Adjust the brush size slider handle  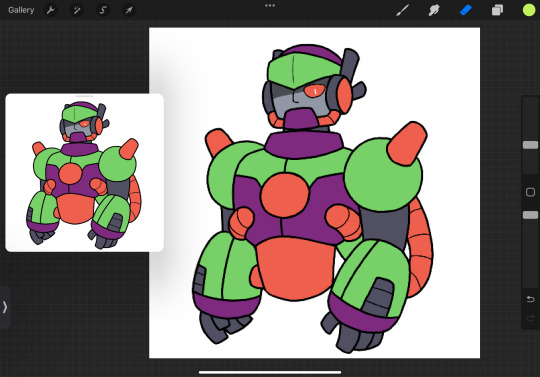tap(530, 145)
